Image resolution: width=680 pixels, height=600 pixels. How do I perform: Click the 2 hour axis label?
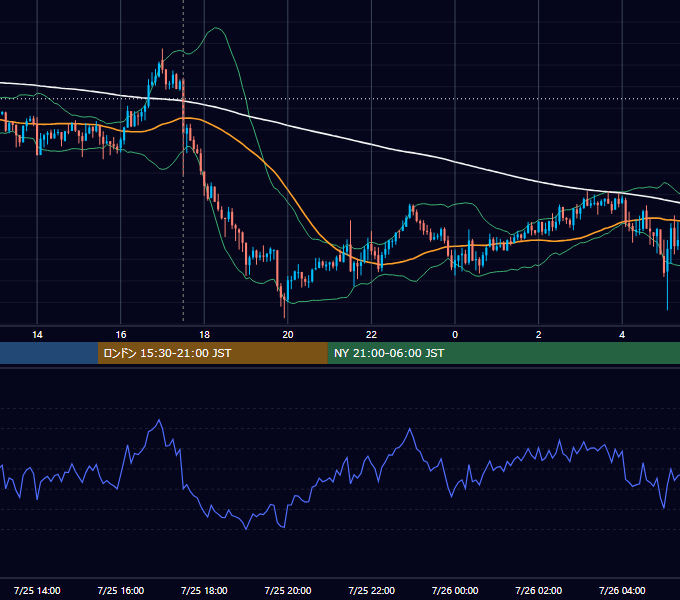(x=539, y=335)
